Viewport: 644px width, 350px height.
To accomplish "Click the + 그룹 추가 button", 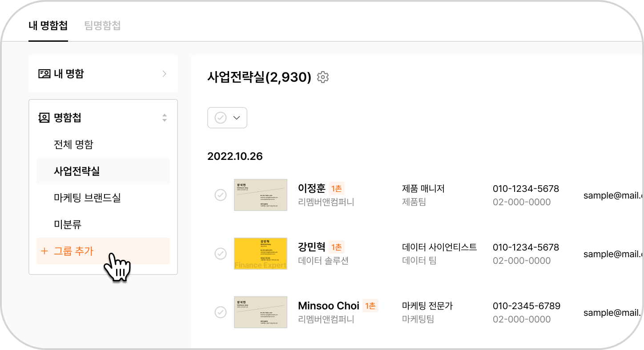I will 103,251.
